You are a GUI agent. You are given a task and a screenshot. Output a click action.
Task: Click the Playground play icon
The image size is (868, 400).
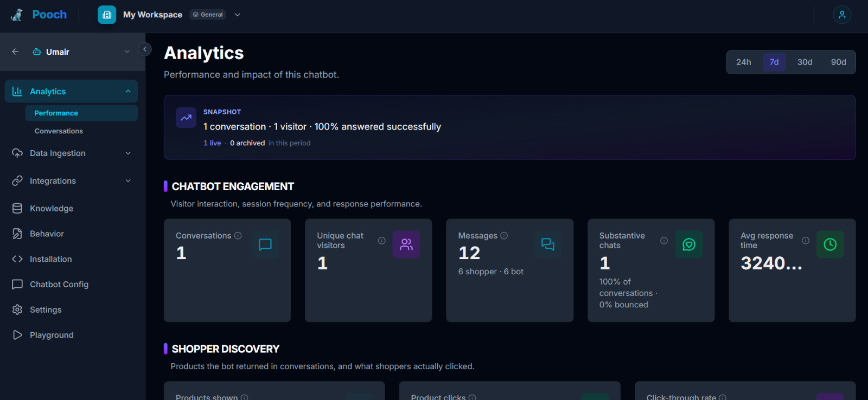(x=17, y=335)
